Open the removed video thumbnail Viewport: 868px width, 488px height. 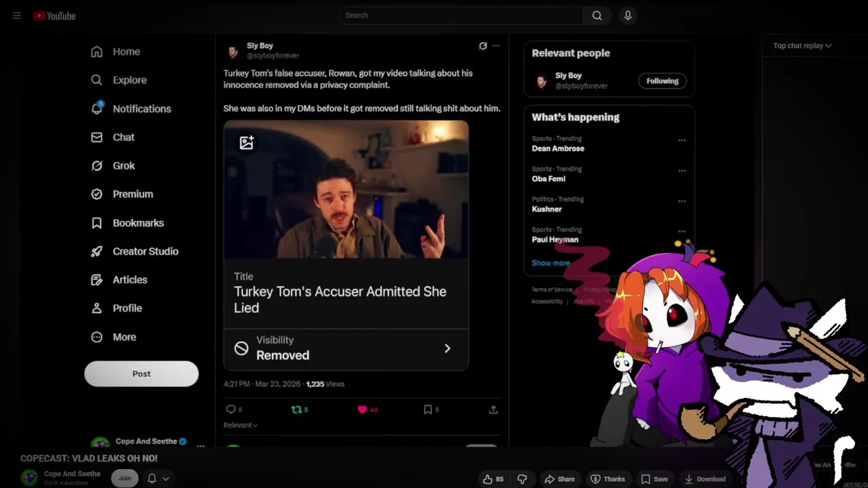pos(346,190)
